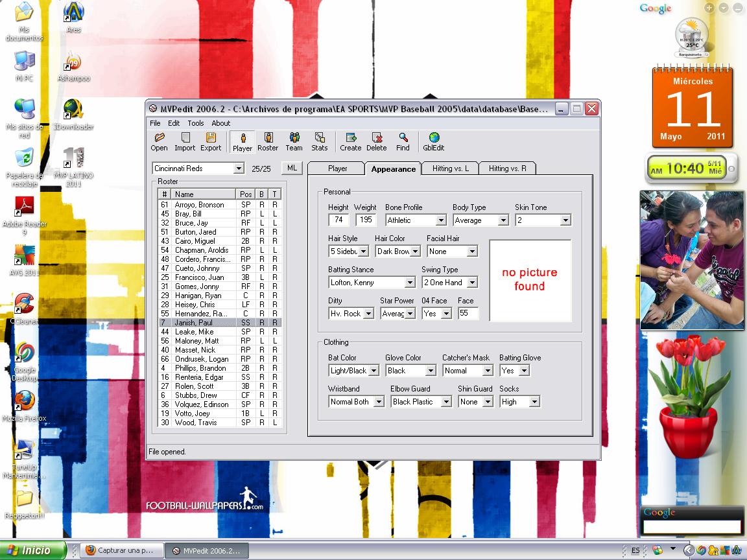Expand the Bone Profile dropdown

tap(441, 220)
